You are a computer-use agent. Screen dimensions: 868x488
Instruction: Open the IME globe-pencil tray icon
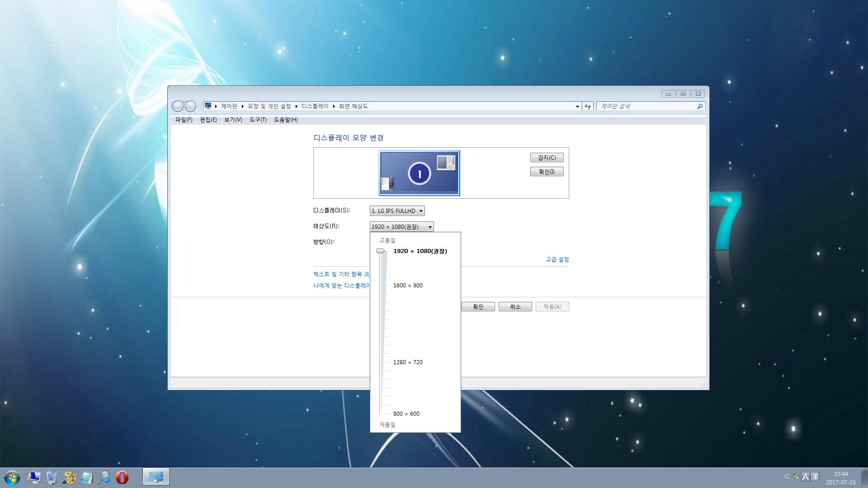(797, 477)
